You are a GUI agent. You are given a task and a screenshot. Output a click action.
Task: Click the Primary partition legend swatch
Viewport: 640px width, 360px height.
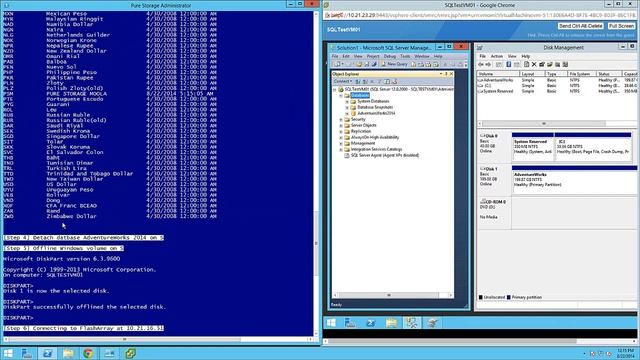click(x=509, y=297)
